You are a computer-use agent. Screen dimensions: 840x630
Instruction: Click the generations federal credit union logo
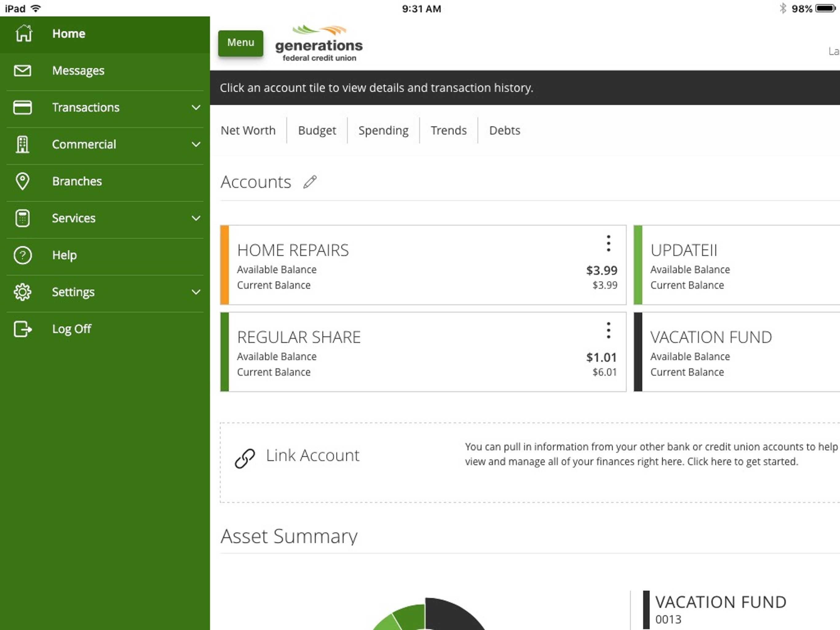click(319, 43)
